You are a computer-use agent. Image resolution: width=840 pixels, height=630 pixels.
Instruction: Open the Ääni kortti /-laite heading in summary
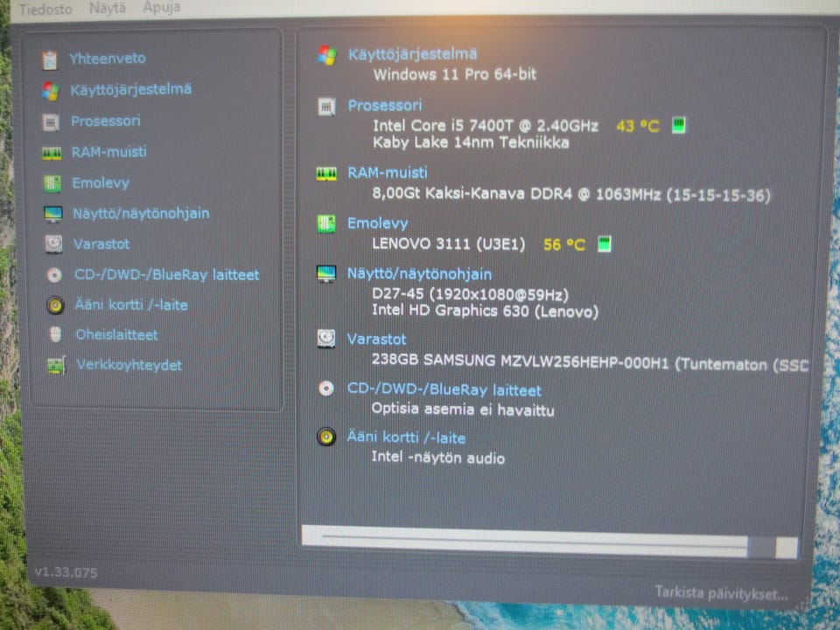pyautogui.click(x=406, y=437)
